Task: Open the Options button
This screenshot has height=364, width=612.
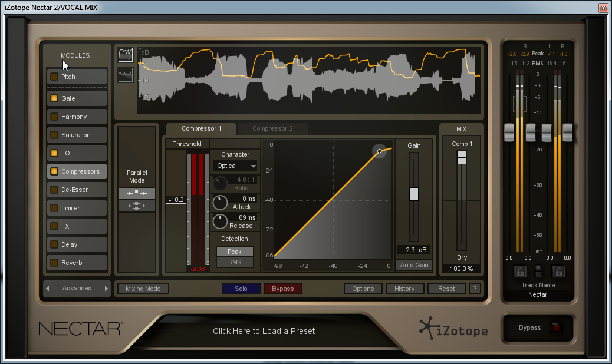Action: [363, 289]
